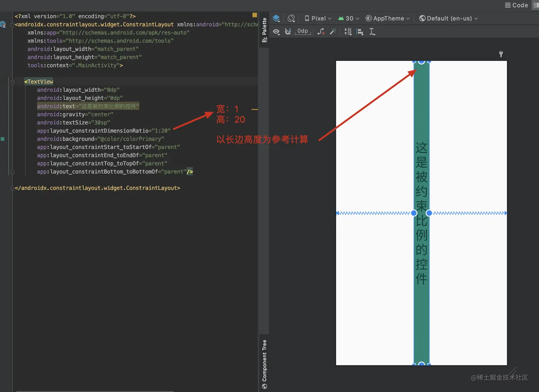Click the closing ConstraintLayout tag

coord(97,188)
